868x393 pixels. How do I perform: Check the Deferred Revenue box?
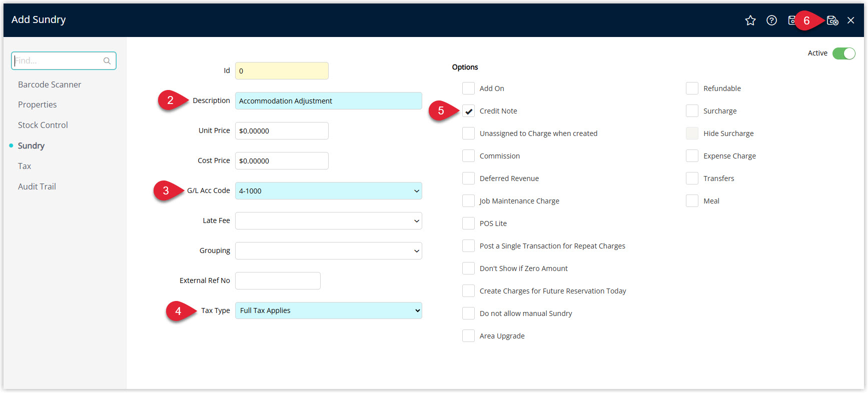[x=468, y=178]
